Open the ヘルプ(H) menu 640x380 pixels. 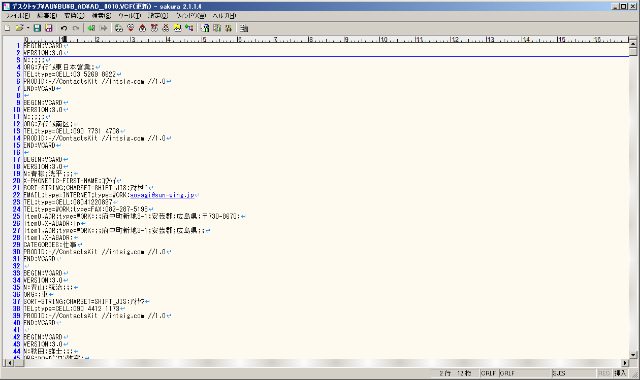pos(224,16)
